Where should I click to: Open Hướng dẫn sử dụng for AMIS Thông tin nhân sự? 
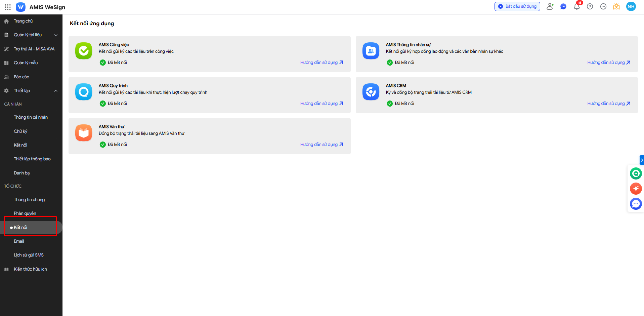pos(609,63)
